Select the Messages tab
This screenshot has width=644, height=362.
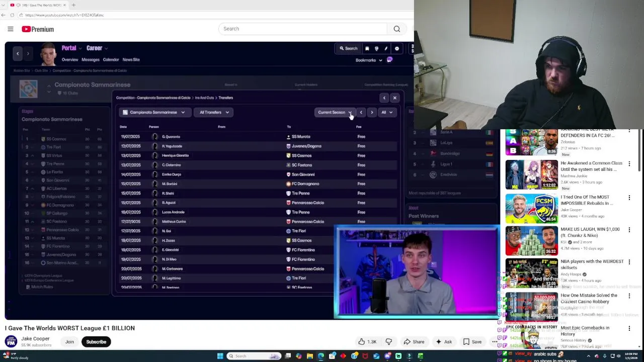pyautogui.click(x=91, y=60)
